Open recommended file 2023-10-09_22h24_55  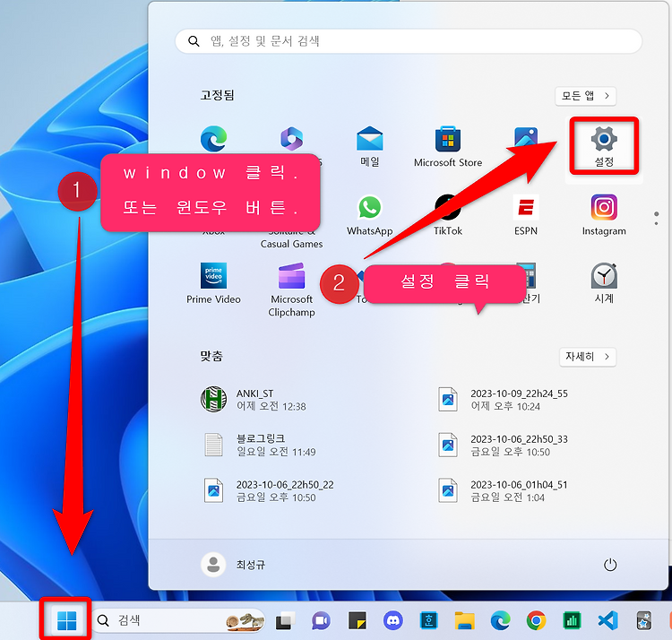point(504,400)
